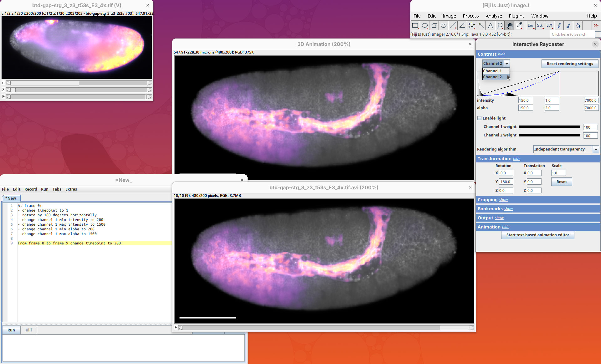Choose Channel 1 in dropdown list
The width and height of the screenshot is (601, 364).
(492, 71)
